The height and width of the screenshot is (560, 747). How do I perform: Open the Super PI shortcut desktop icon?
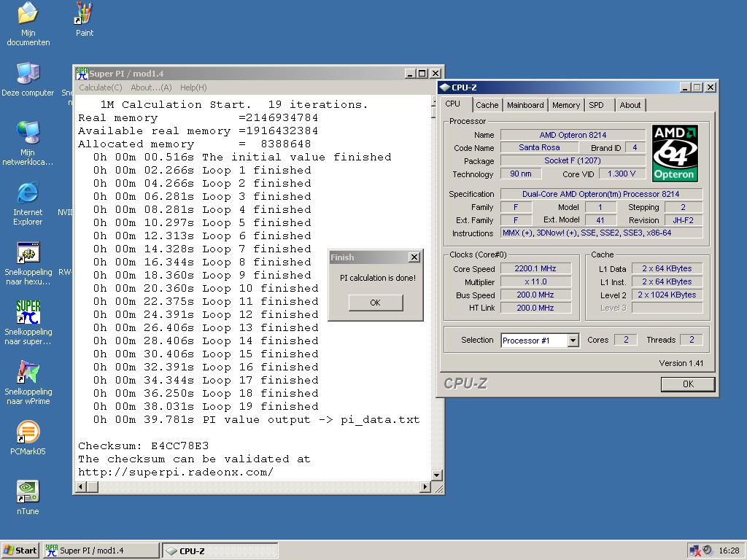(28, 323)
